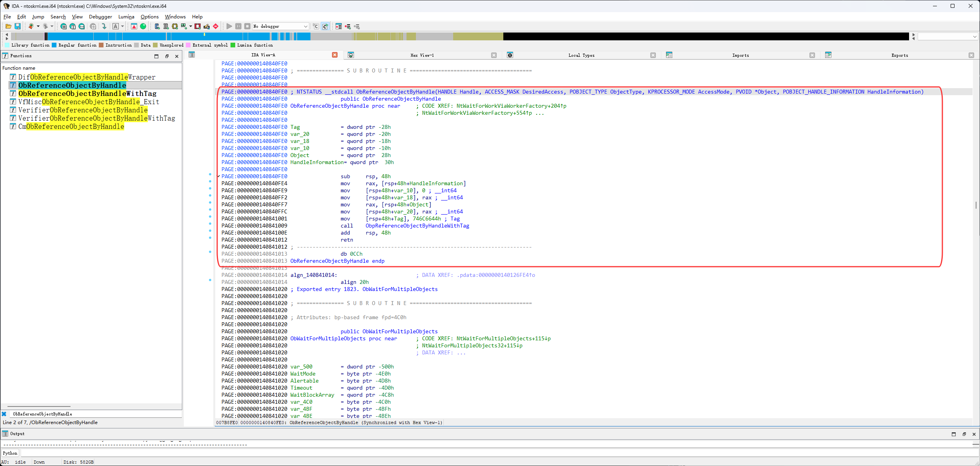
Task: Click the Python input field
Action: coord(470,453)
